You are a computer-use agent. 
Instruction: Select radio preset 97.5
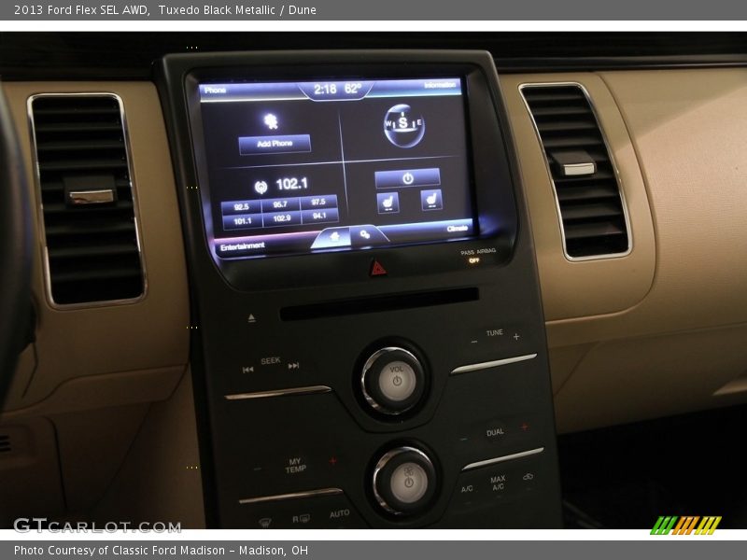(318, 202)
